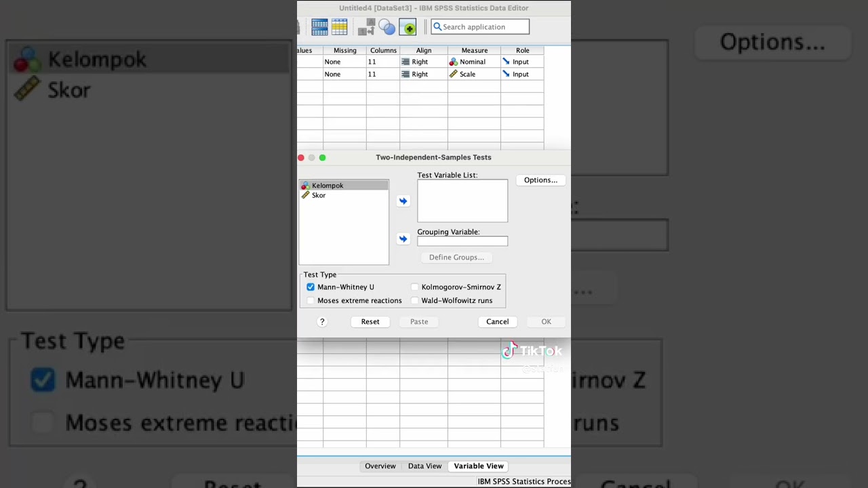Click the nominal icon beside Kelompok in dialog
The width and height of the screenshot is (868, 488).
pos(305,186)
